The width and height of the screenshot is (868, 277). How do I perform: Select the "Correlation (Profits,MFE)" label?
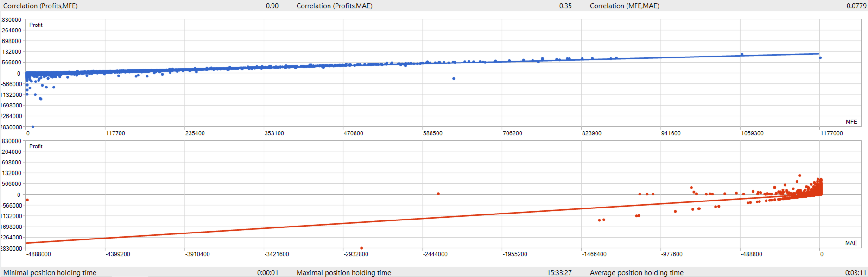coord(40,6)
